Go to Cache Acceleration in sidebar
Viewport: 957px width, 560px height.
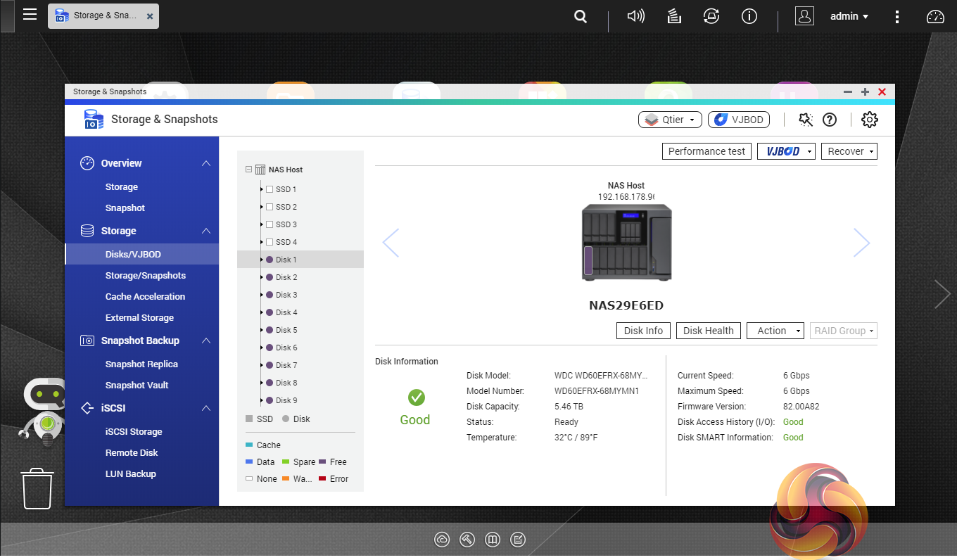coord(145,297)
